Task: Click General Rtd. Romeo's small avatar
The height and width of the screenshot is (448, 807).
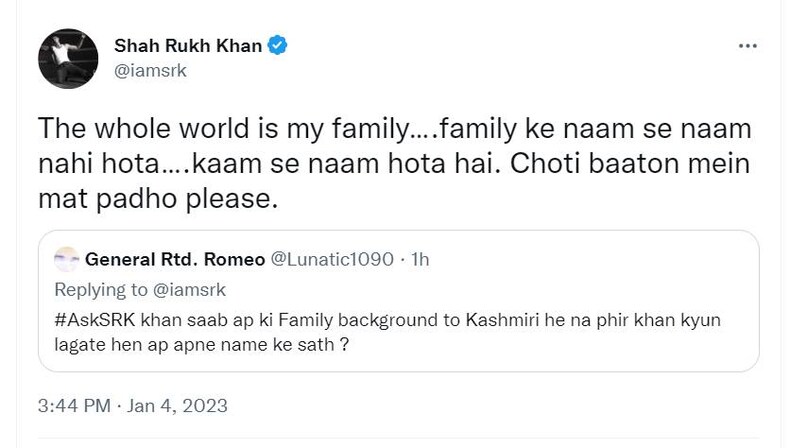Action: pyautogui.click(x=67, y=260)
